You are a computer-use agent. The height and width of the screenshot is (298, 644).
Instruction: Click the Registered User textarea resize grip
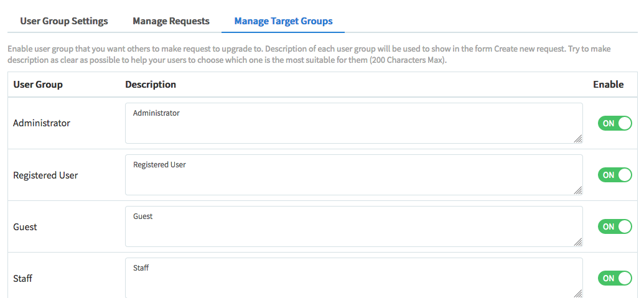[x=579, y=191]
